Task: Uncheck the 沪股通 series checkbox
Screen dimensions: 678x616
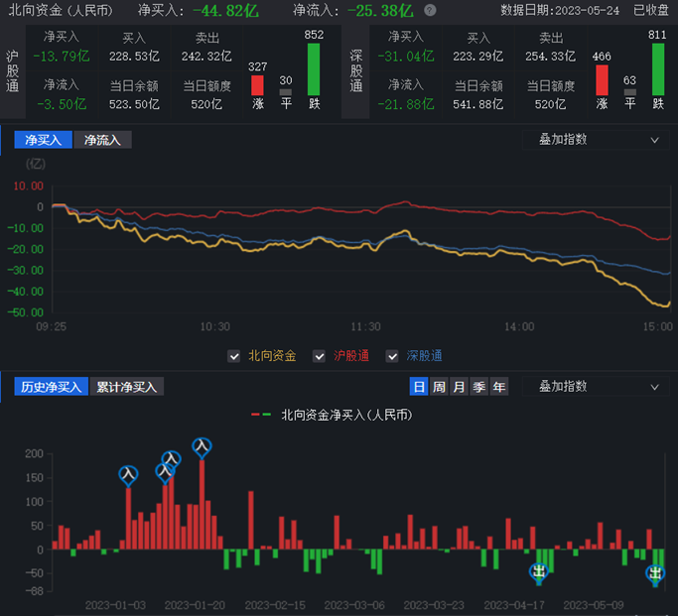Action: pyautogui.click(x=319, y=356)
